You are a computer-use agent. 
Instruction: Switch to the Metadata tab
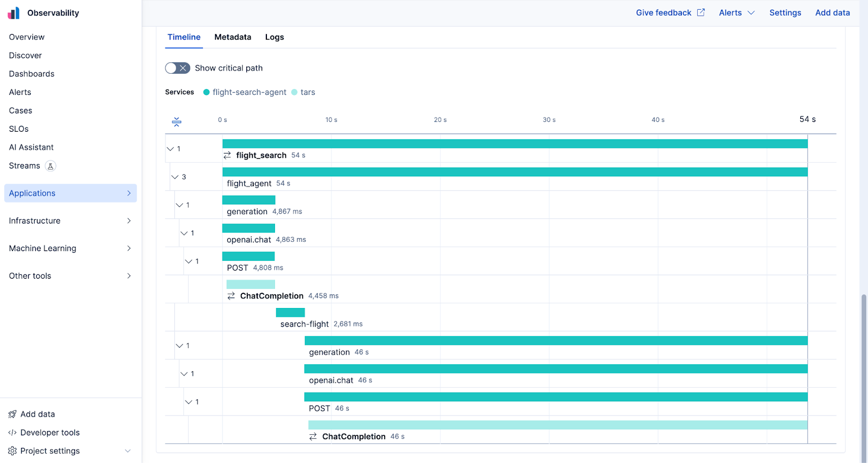click(233, 37)
